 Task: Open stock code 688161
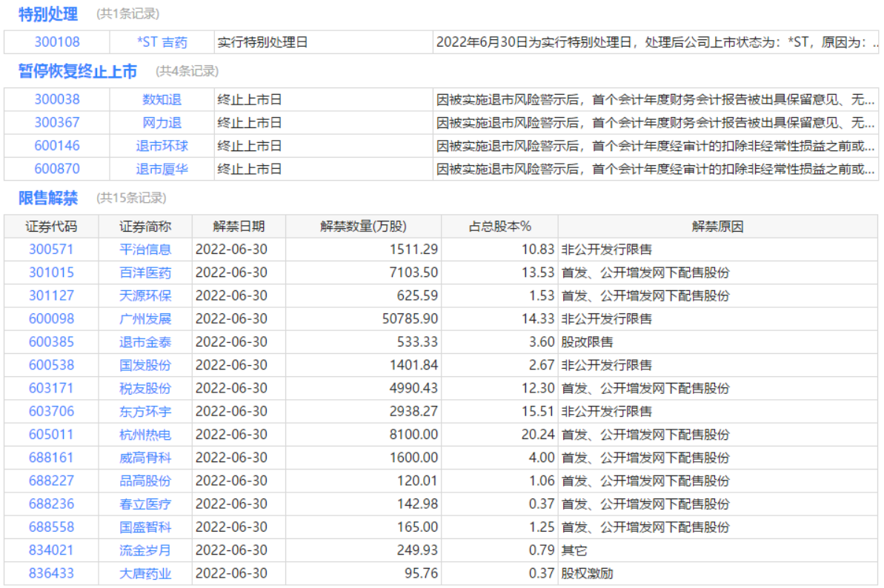tap(51, 458)
